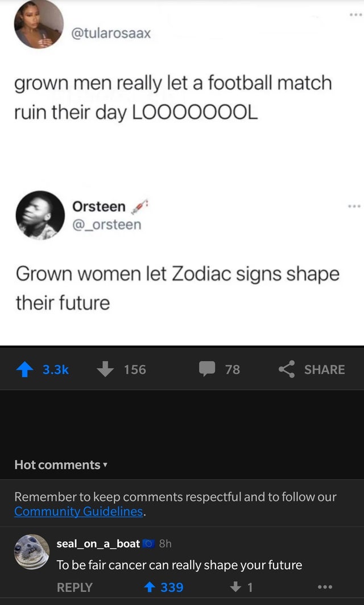Screen dimensions: 364x605
Task: Open the seal_on_a_boat username profile
Action: click(x=98, y=544)
